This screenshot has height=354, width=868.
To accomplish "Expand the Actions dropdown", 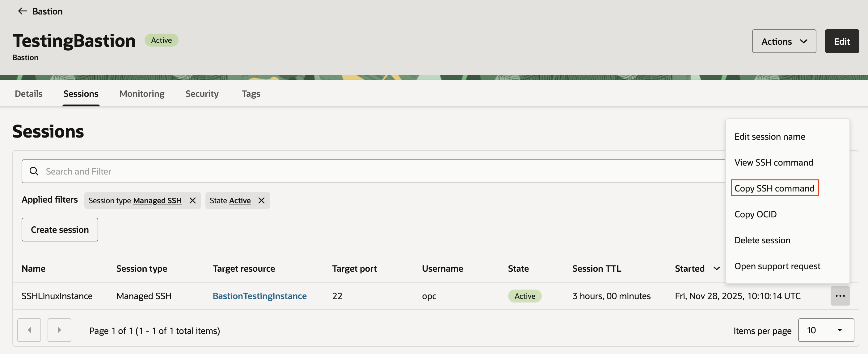I will (784, 41).
